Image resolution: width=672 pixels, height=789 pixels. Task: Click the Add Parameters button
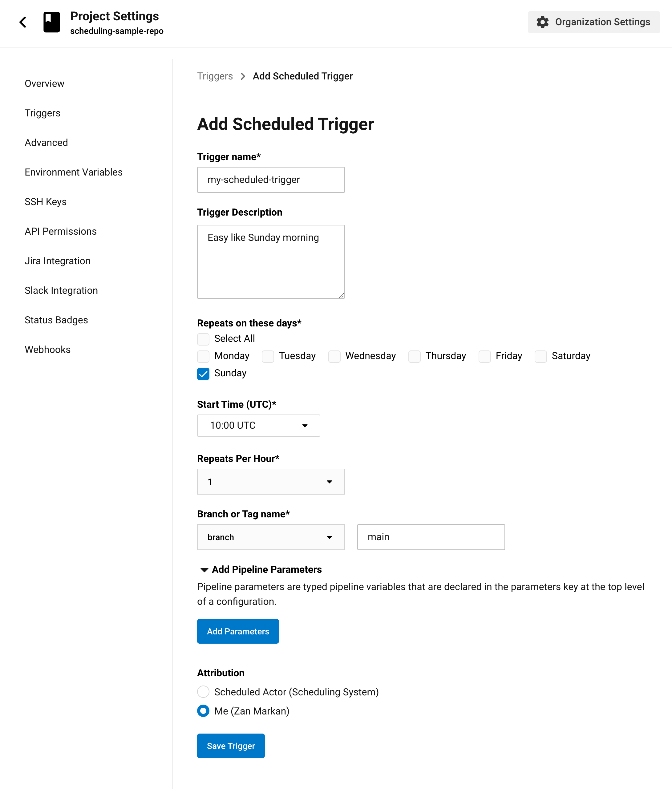(237, 631)
